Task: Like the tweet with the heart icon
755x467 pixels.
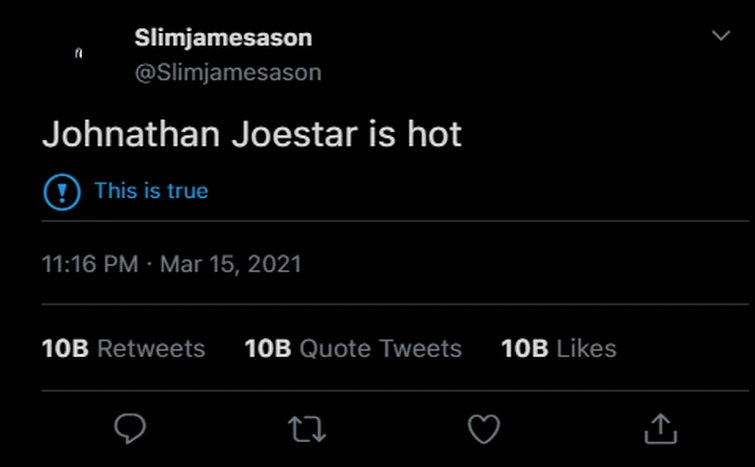Action: pos(484,428)
